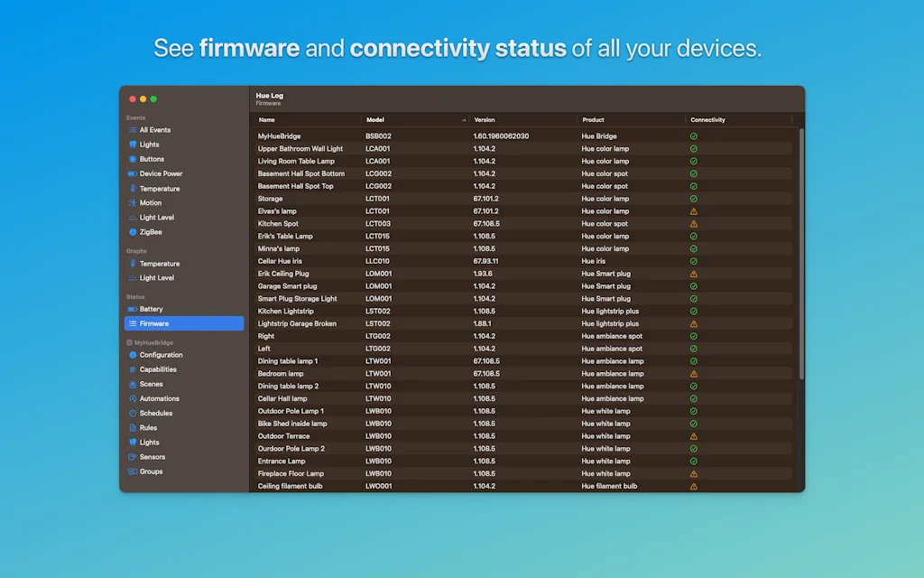Viewport: 924px width, 578px height.
Task: Click the vertical scrollbar of table
Action: [800, 253]
